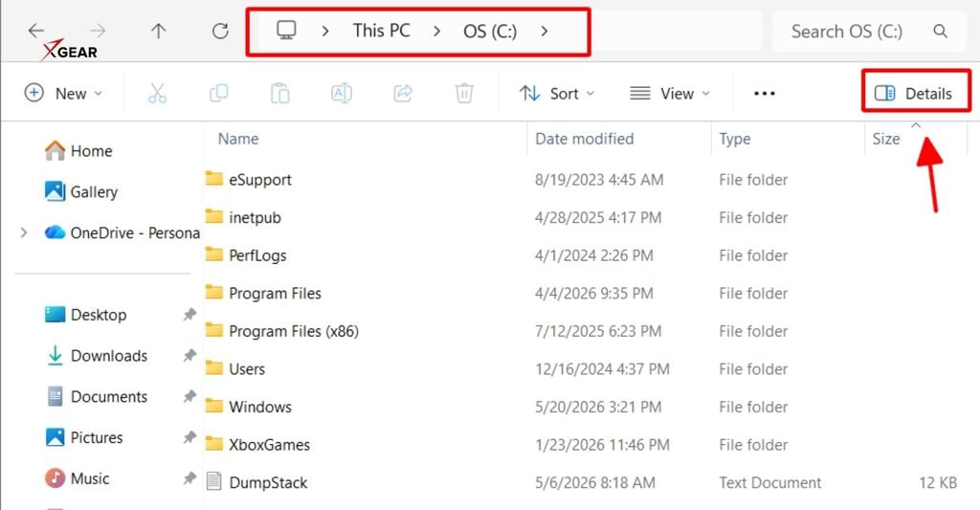
Task: Select OS (C:) in the breadcrumb
Action: (490, 32)
